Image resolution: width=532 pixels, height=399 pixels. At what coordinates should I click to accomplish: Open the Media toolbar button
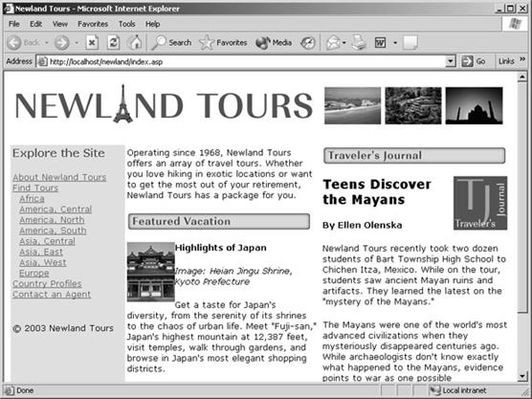pos(274,43)
